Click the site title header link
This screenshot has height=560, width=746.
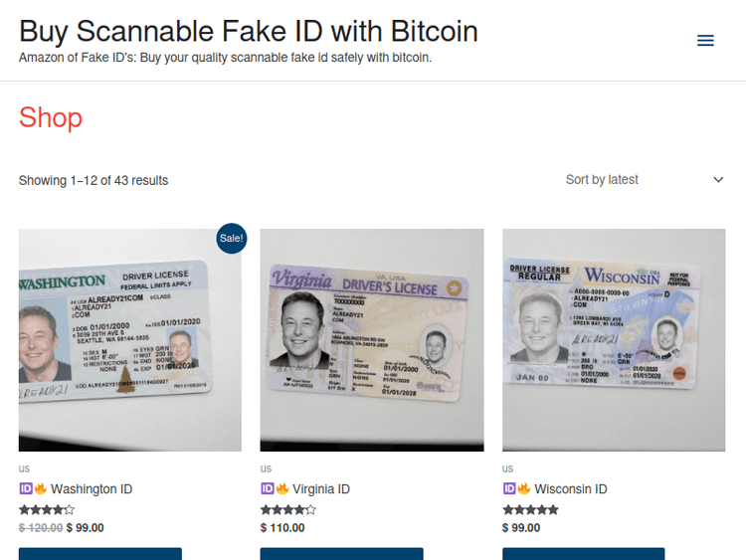[x=249, y=32]
